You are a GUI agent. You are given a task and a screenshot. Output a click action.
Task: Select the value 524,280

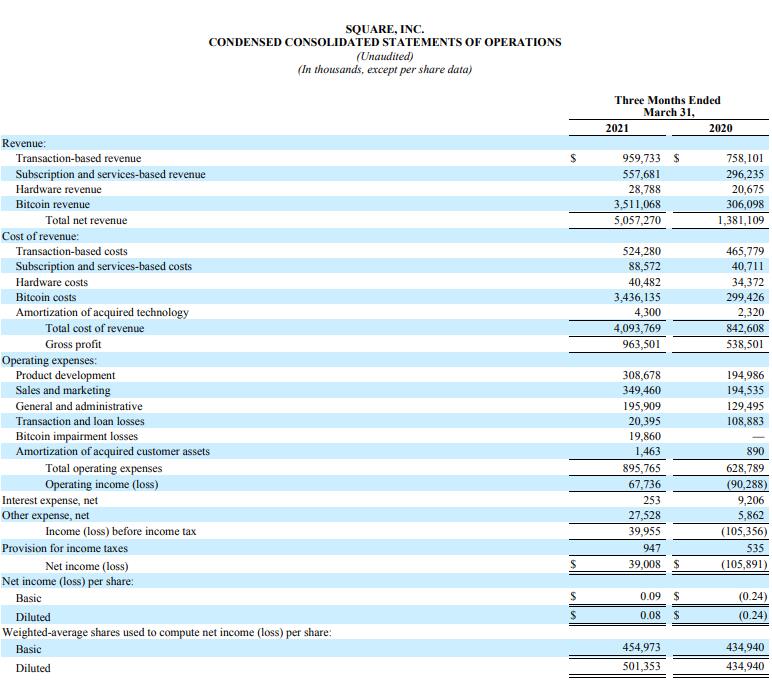click(642, 251)
